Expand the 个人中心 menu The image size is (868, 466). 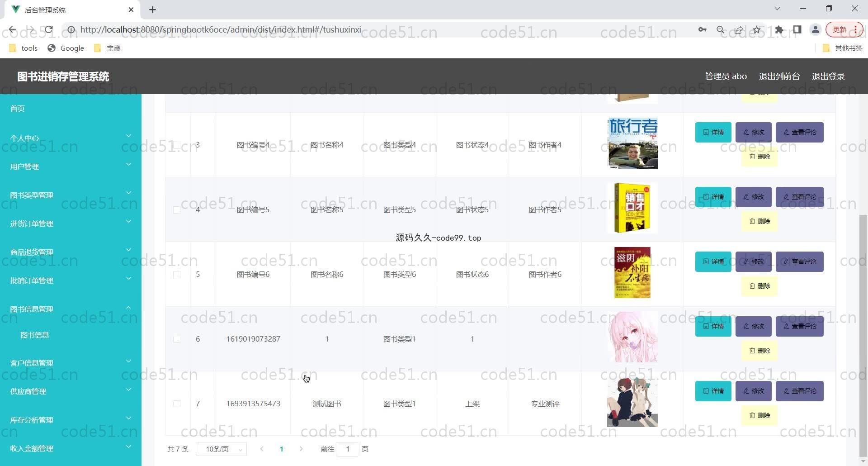(71, 138)
